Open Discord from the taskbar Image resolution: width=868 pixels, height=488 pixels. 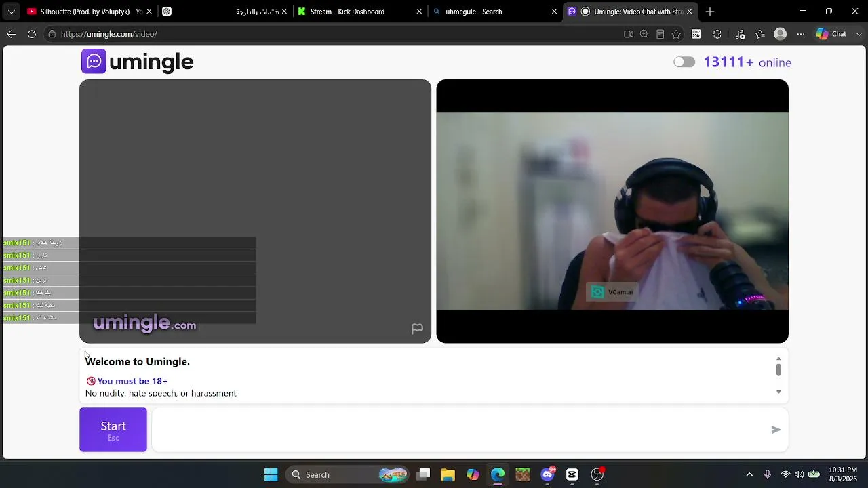[x=547, y=474]
